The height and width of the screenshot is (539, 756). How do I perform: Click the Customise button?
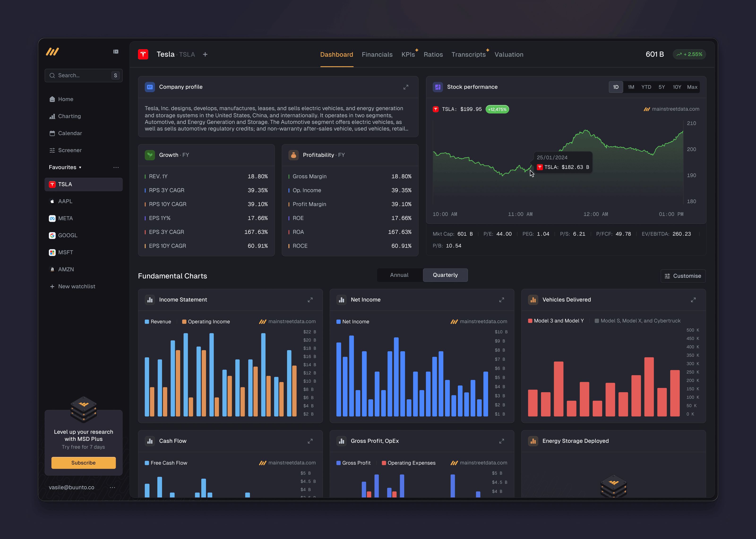tap(683, 276)
